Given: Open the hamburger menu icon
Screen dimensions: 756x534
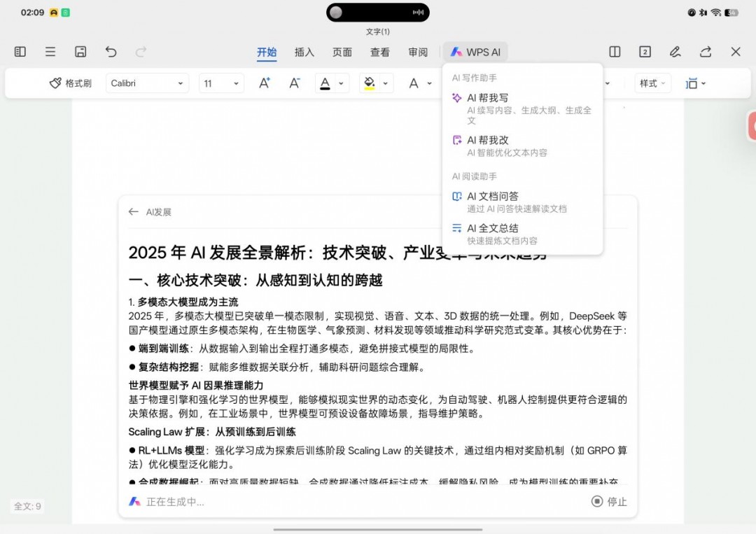Looking at the screenshot, I should 50,52.
